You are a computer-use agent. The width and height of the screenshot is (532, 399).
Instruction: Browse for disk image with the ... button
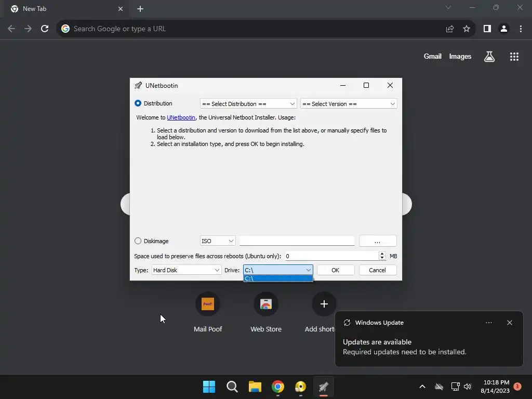pos(378,241)
